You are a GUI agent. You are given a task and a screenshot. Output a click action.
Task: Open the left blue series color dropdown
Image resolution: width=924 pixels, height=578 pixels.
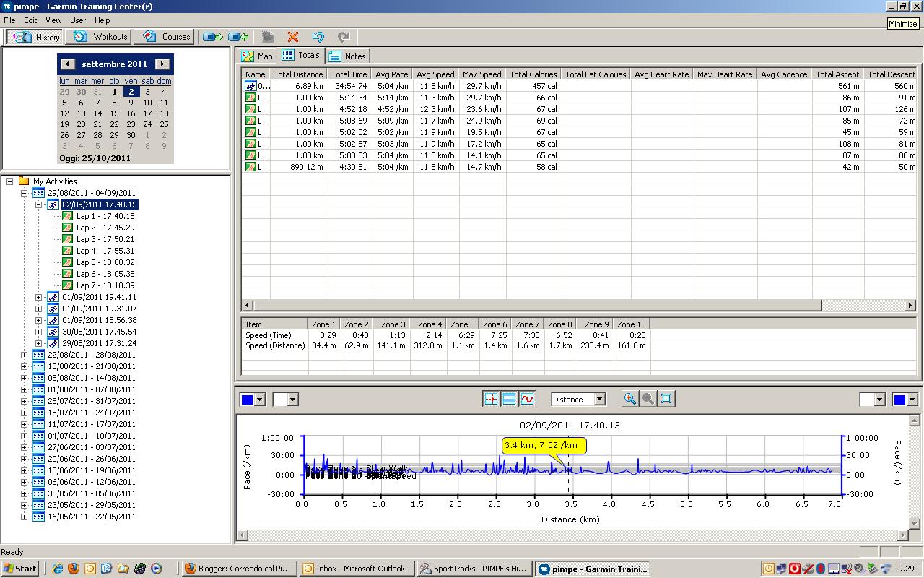click(260, 399)
